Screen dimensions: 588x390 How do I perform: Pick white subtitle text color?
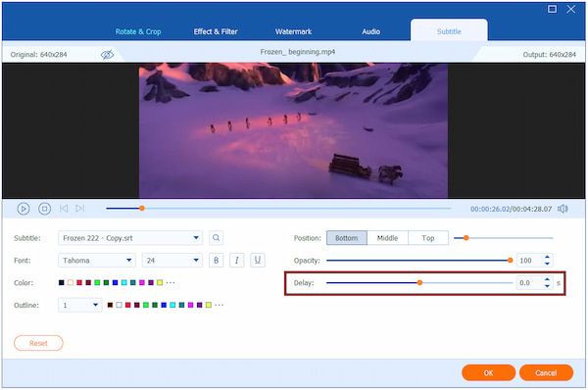click(x=71, y=282)
